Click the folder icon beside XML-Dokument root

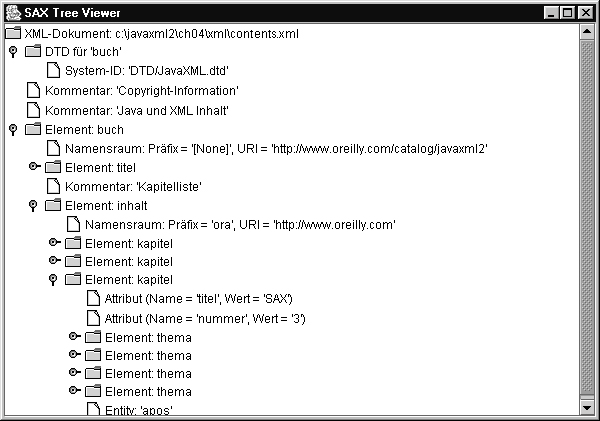click(x=13, y=33)
